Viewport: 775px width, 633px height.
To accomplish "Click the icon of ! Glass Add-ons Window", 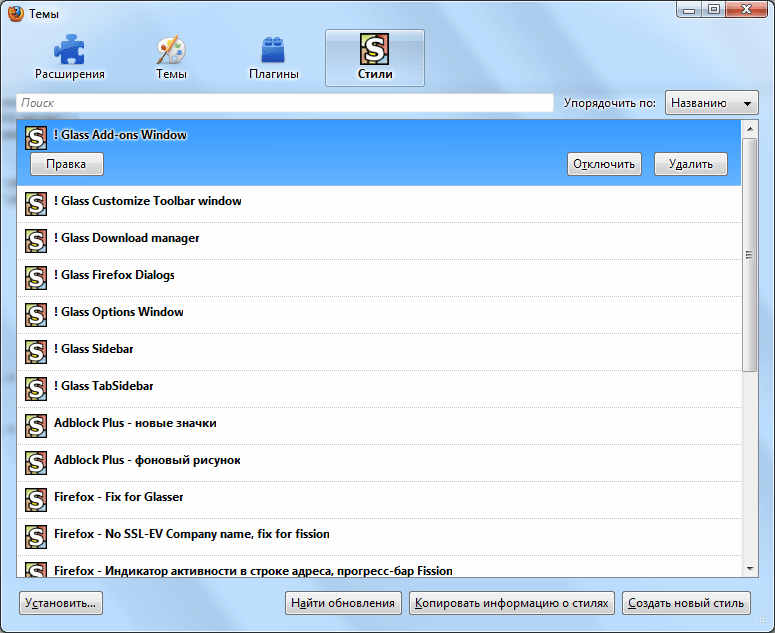I will [36, 137].
